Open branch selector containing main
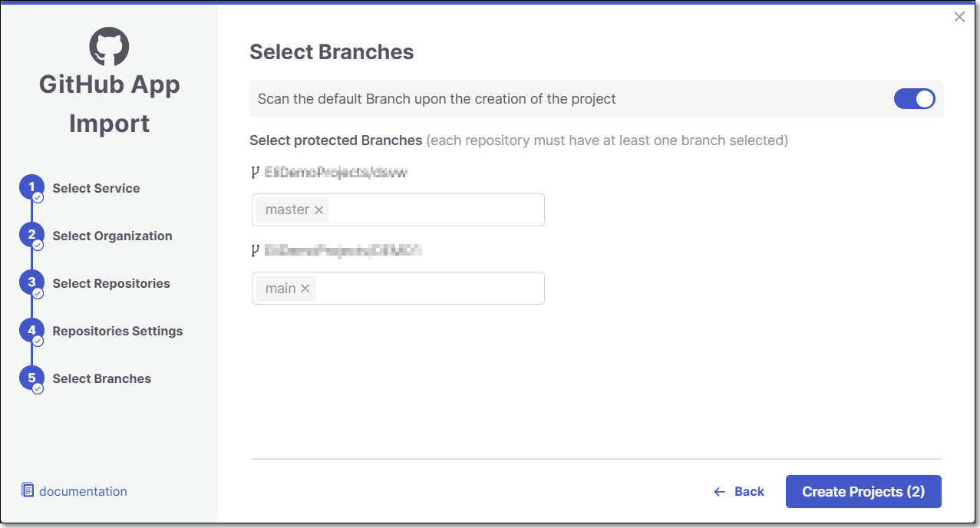Screen dimensions: 980x528 430,289
